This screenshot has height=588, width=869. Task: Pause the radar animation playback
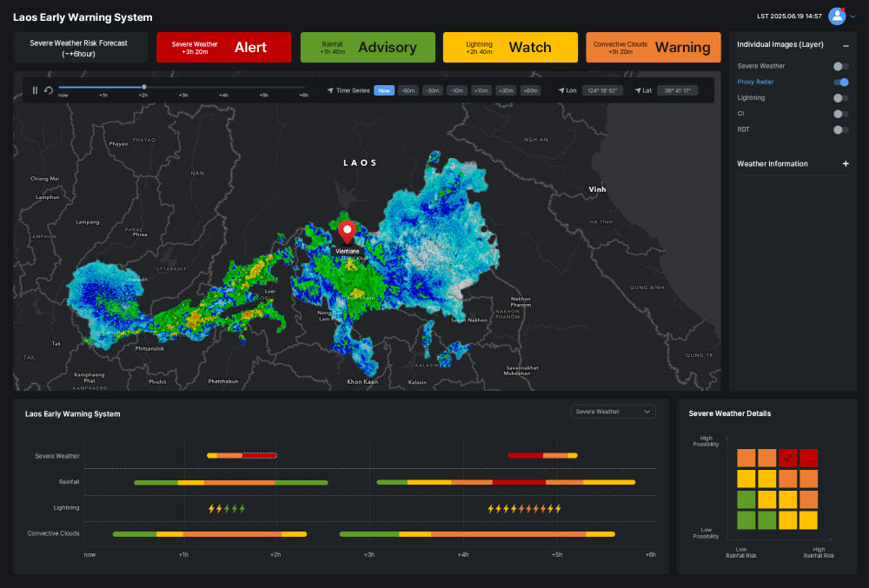coord(36,90)
